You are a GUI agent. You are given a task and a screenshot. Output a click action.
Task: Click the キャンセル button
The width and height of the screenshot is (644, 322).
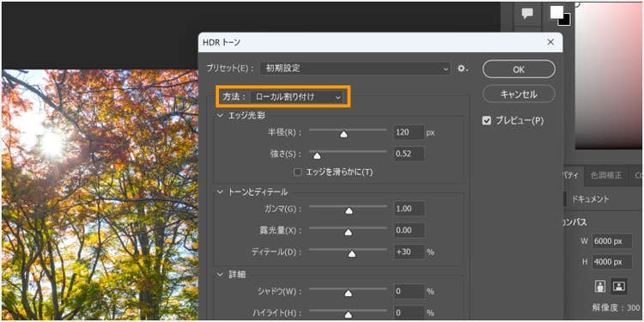[x=519, y=94]
